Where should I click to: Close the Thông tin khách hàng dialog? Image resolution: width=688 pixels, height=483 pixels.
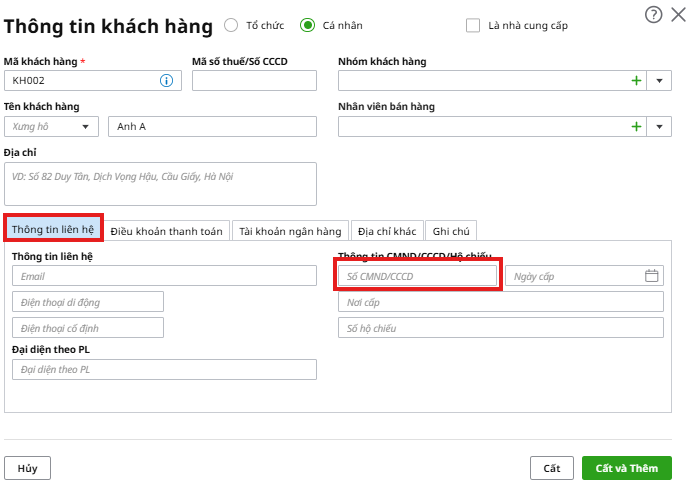pyautogui.click(x=678, y=14)
